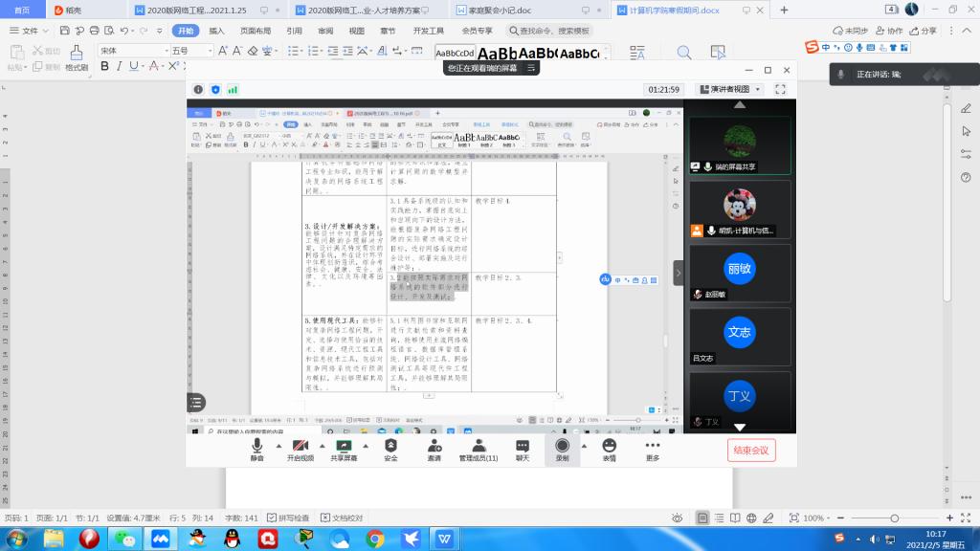Open the chat (聊天) panel
Image resolution: width=980 pixels, height=551 pixels.
523,448
